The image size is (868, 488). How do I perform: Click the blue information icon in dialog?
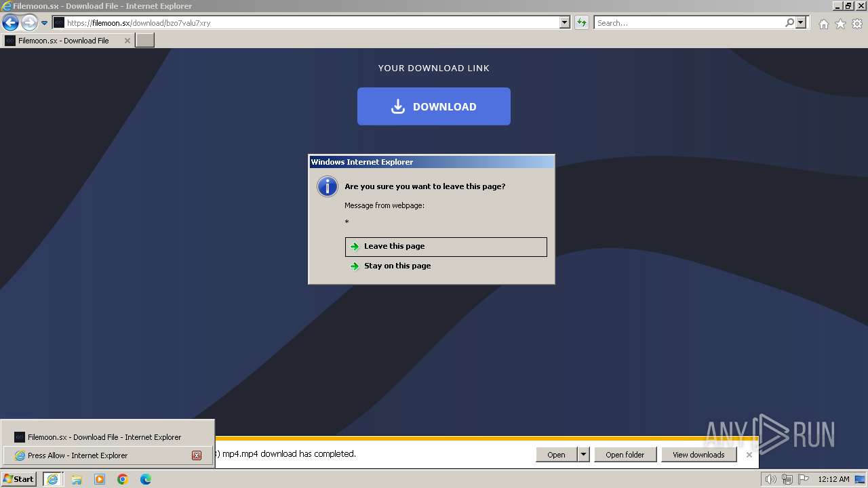(x=328, y=186)
